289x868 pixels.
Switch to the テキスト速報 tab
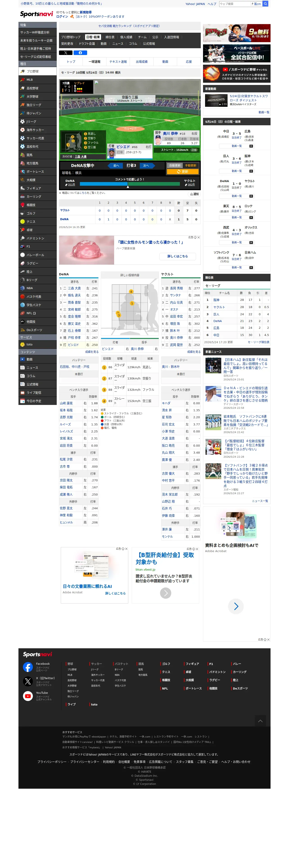118,62
